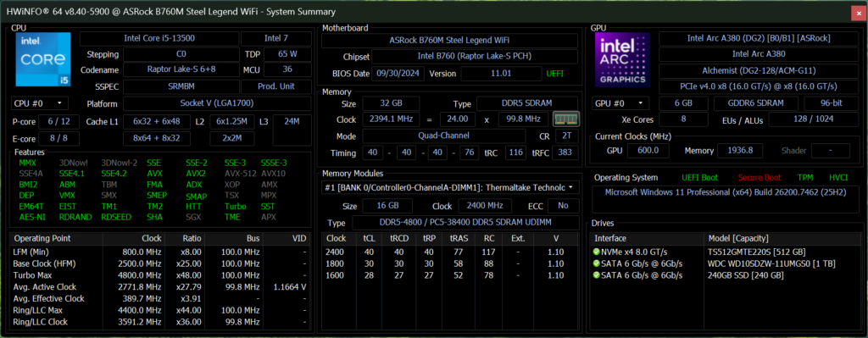Click the module ECC value No

563,206
